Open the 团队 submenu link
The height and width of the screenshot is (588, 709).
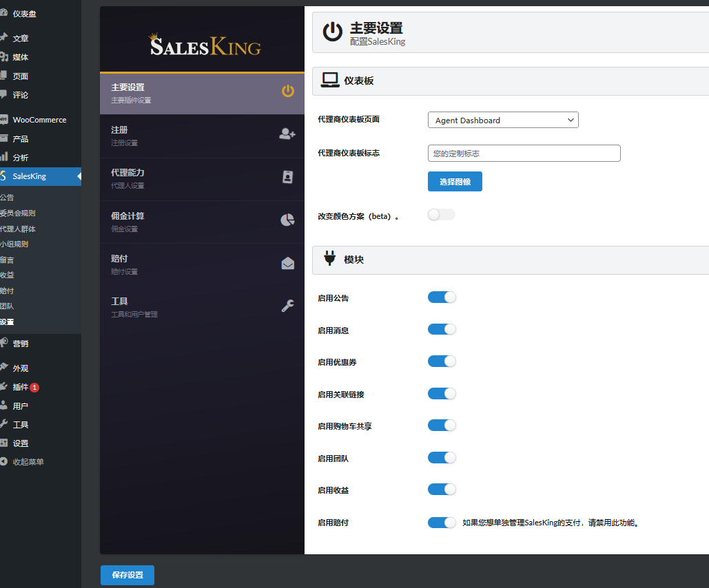coord(7,306)
